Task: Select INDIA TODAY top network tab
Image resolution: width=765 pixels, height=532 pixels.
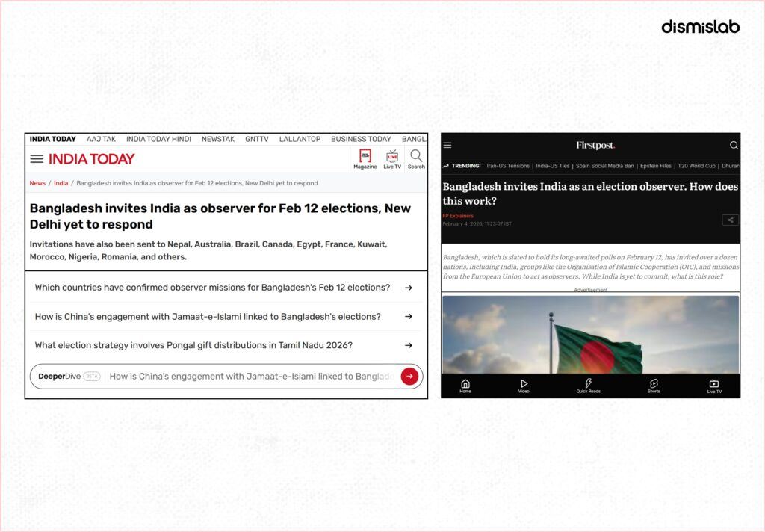Action: tap(53, 139)
